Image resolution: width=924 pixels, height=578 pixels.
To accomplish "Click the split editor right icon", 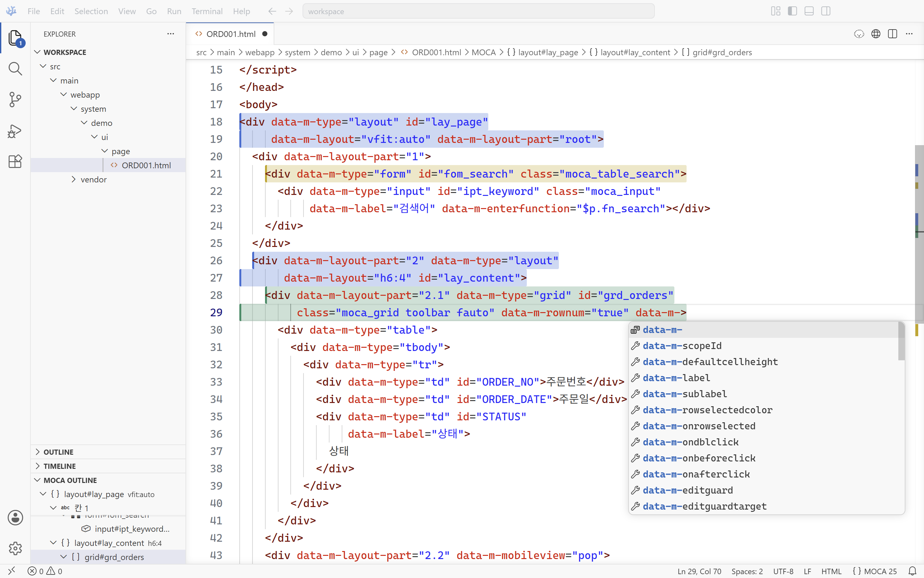I will 892,34.
